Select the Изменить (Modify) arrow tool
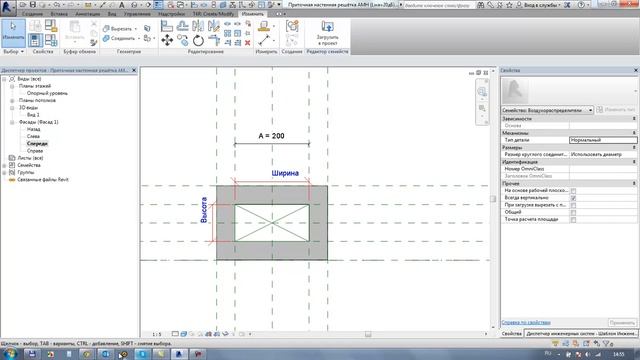640x360 pixels. (13, 32)
